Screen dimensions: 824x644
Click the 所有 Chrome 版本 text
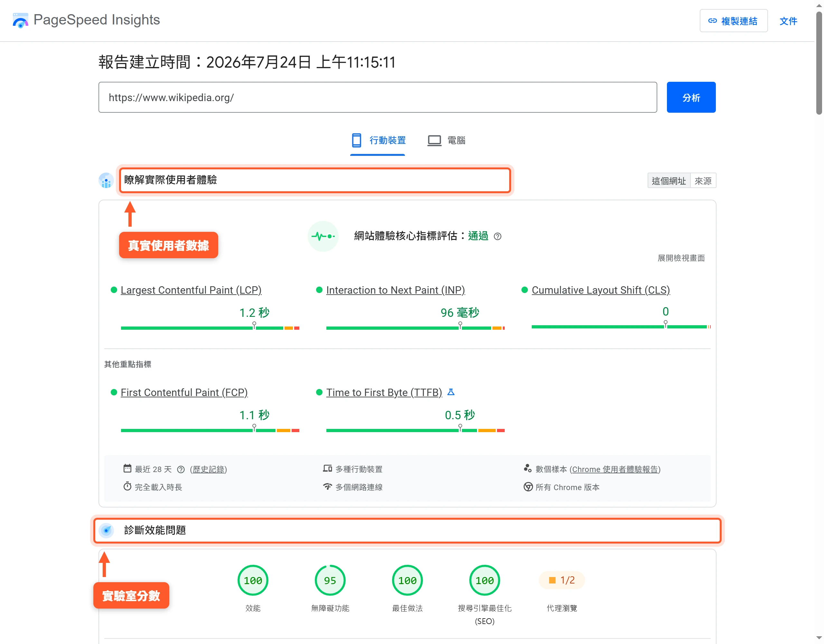(567, 487)
